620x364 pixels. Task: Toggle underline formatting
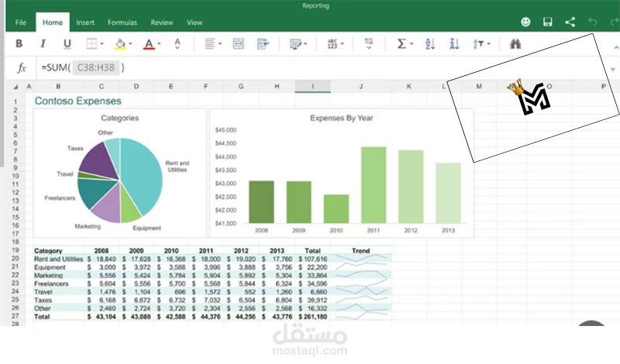67,43
